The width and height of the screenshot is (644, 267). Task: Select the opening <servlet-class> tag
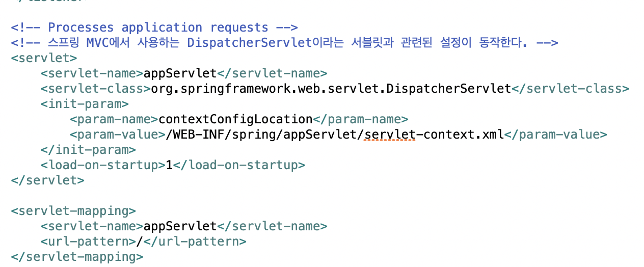tap(96, 89)
